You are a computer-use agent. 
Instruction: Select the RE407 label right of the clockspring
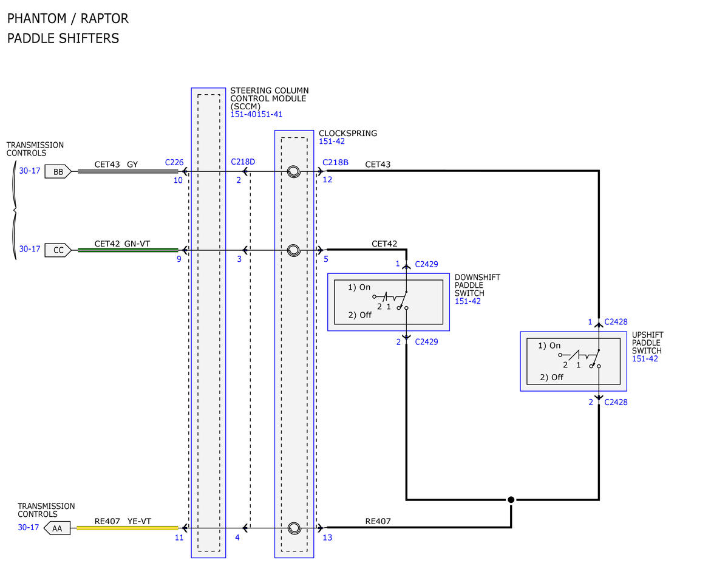[x=378, y=521]
